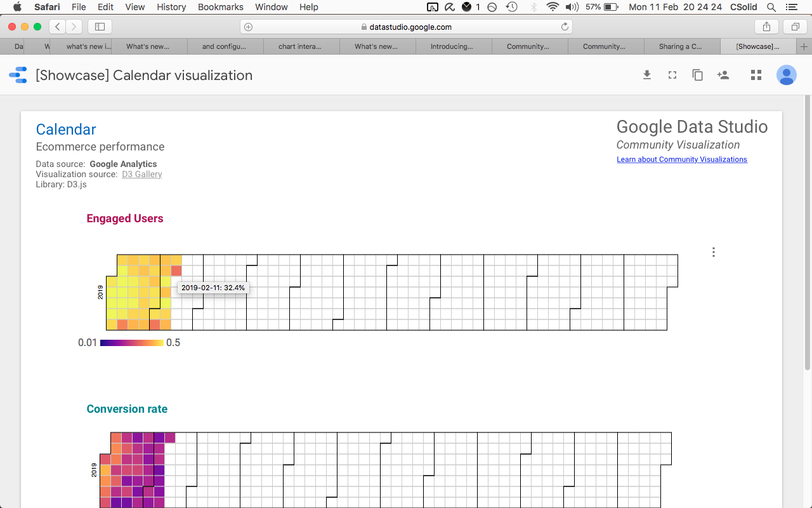Open the Help menu
This screenshot has width=812, height=508.
click(x=309, y=7)
